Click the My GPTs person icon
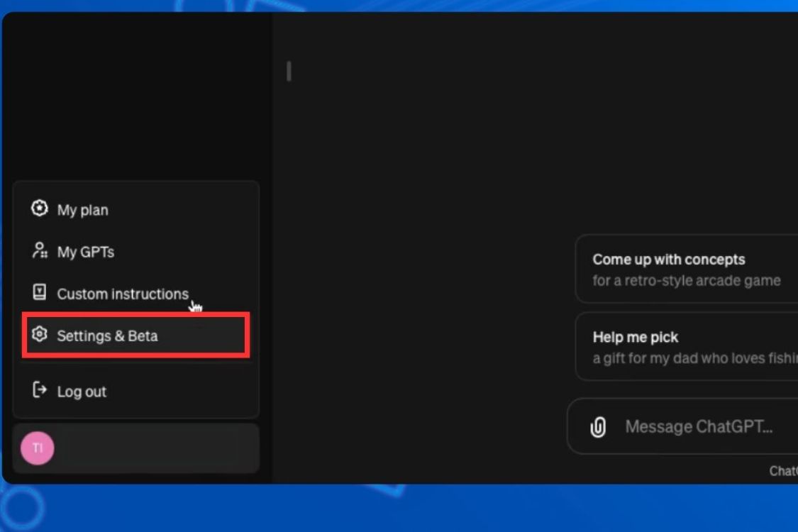The image size is (798, 532). [40, 250]
